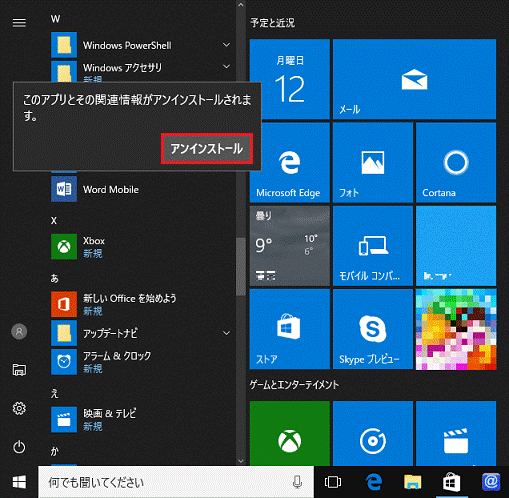509x498 pixels.
Task: Open the Microsoft Edge tile
Action: pos(290,162)
